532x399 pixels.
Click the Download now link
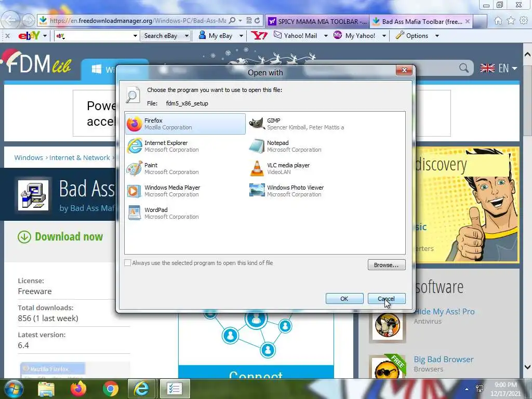pos(60,236)
